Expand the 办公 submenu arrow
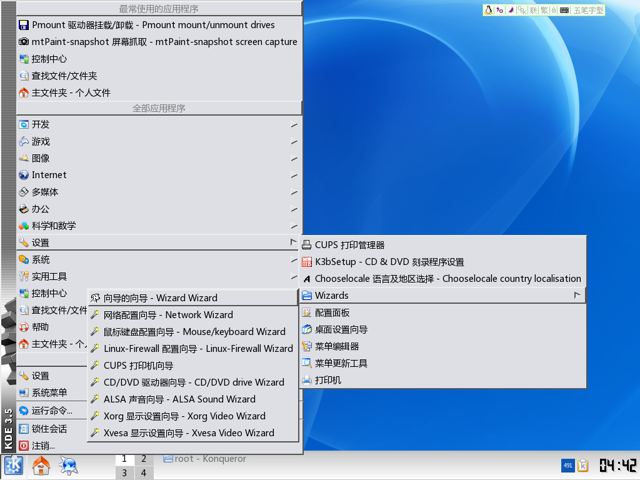 (x=294, y=209)
